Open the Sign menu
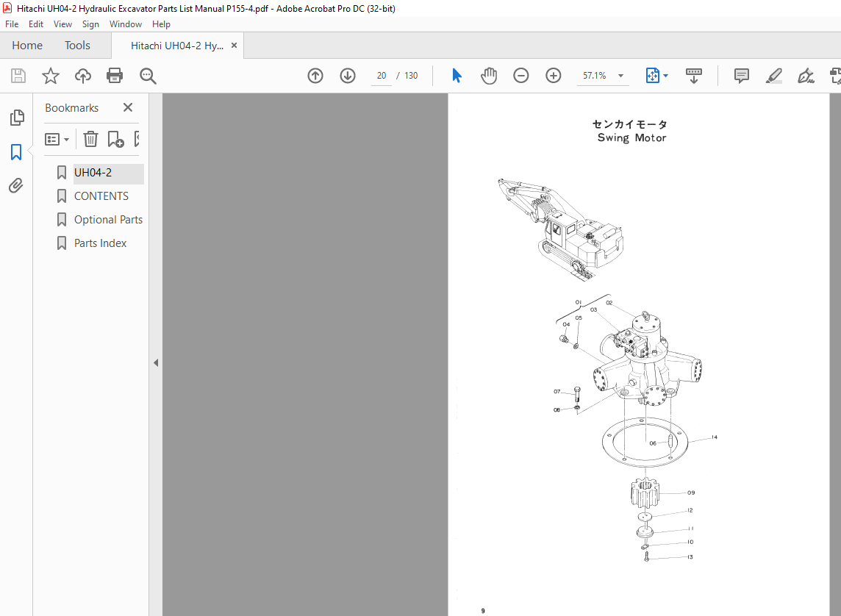This screenshot has width=841, height=616. coord(90,24)
